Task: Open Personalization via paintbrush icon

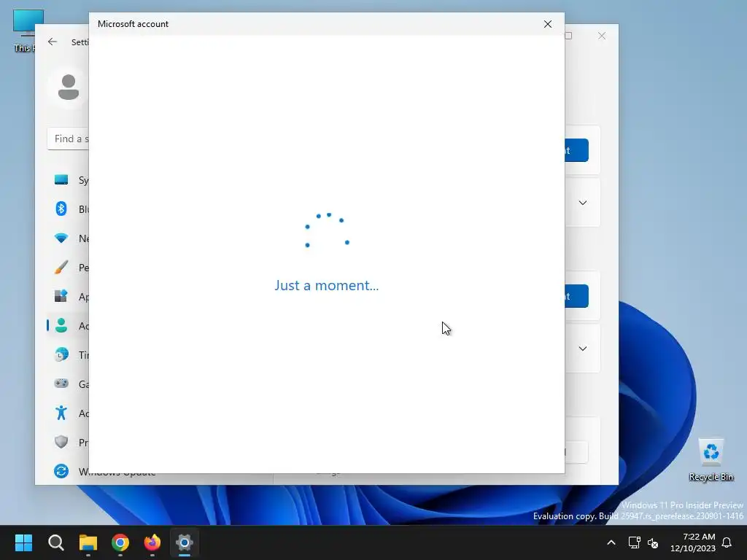Action: [x=61, y=267]
